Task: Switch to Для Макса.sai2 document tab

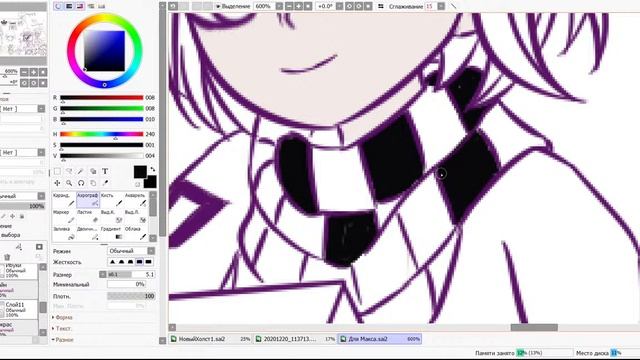Action: (380, 339)
